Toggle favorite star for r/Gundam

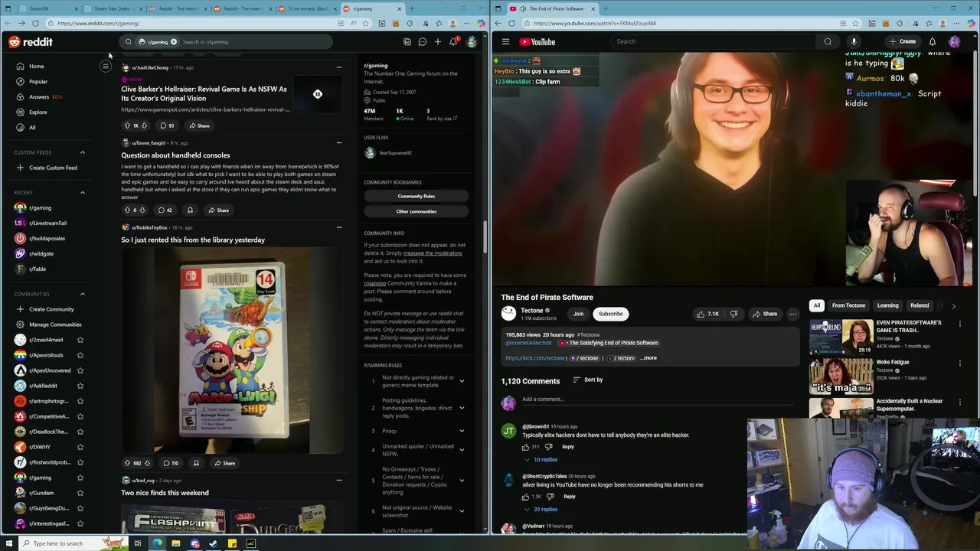coord(80,493)
